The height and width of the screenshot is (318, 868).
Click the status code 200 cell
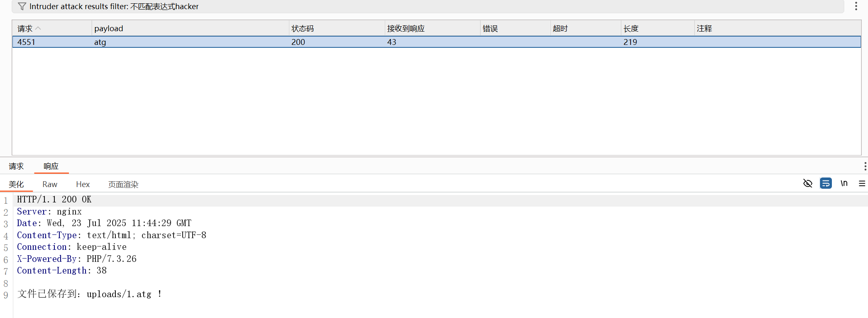coord(298,42)
